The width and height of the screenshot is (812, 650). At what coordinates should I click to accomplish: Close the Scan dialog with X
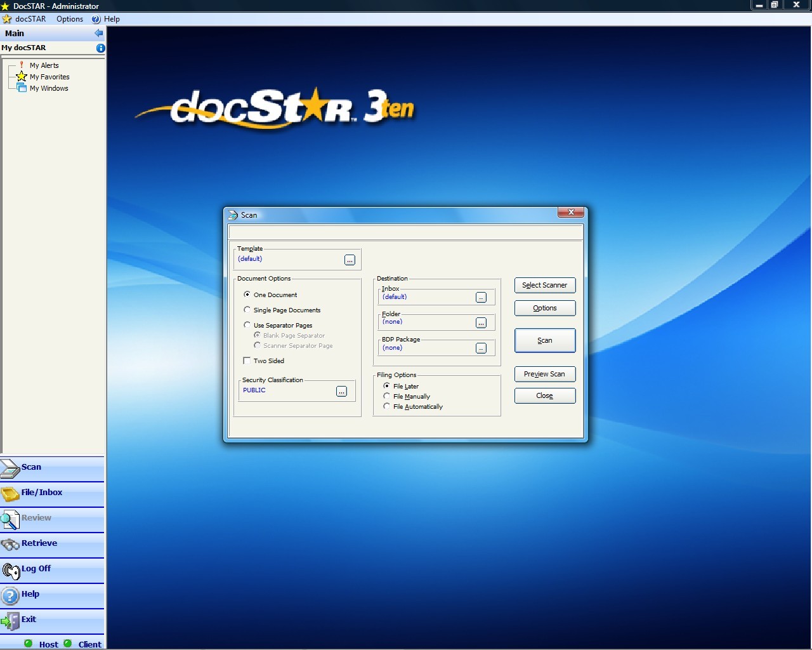(x=571, y=213)
